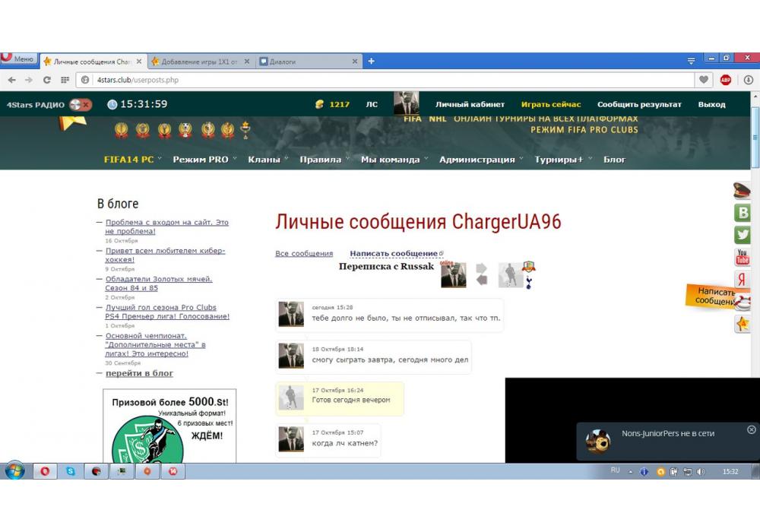Click the Написать сообщение link
This screenshot has width=760, height=532.
[394, 254]
